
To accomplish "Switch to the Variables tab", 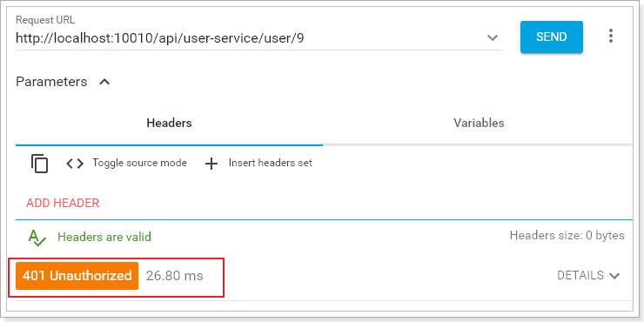I will point(479,123).
